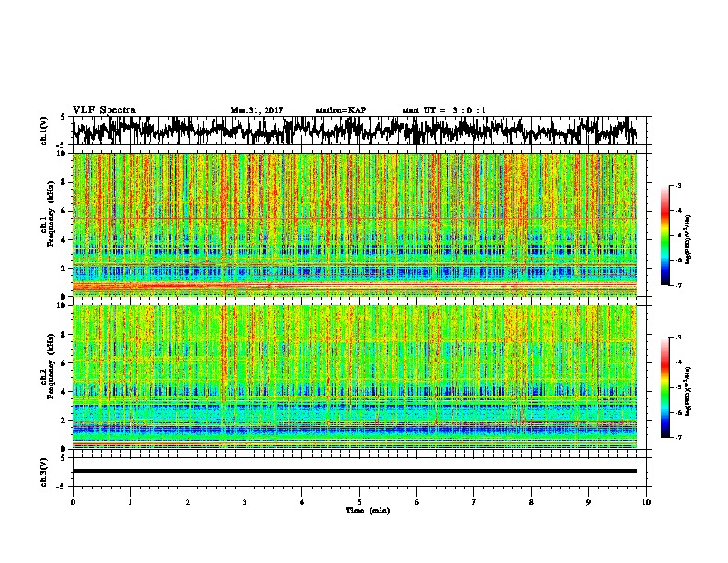Click time axis tick label '1'
728x563 pixels.
pos(130,502)
